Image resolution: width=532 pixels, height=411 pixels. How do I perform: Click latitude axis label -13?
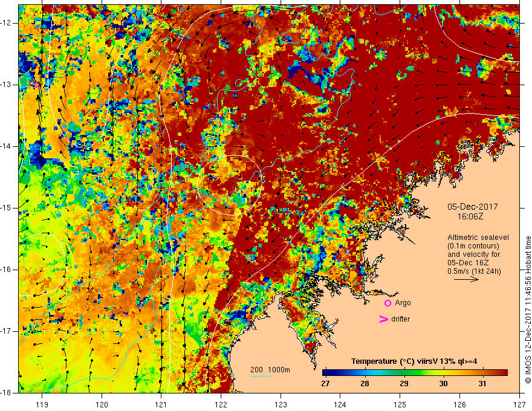pos(7,85)
